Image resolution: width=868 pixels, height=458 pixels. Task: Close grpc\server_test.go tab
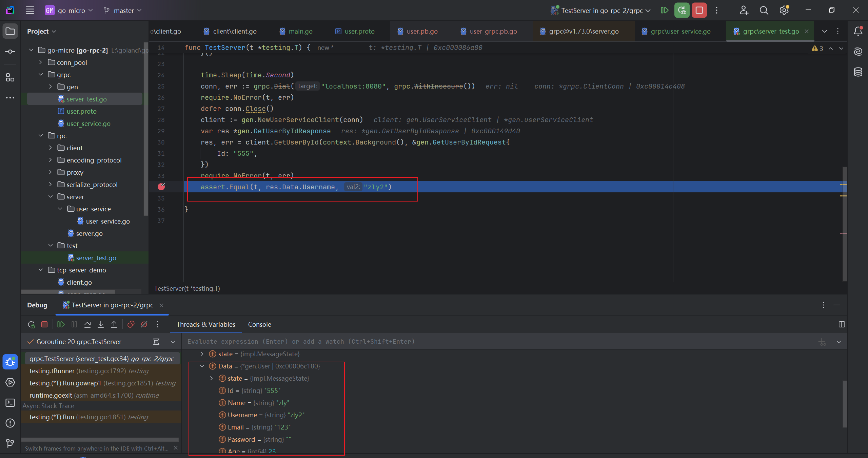(807, 31)
